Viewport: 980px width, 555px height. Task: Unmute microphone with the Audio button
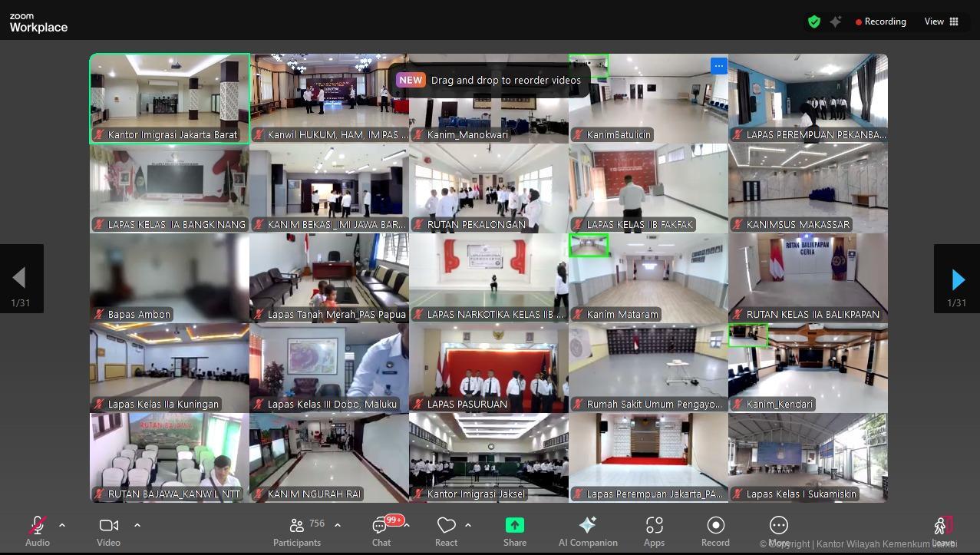click(37, 530)
